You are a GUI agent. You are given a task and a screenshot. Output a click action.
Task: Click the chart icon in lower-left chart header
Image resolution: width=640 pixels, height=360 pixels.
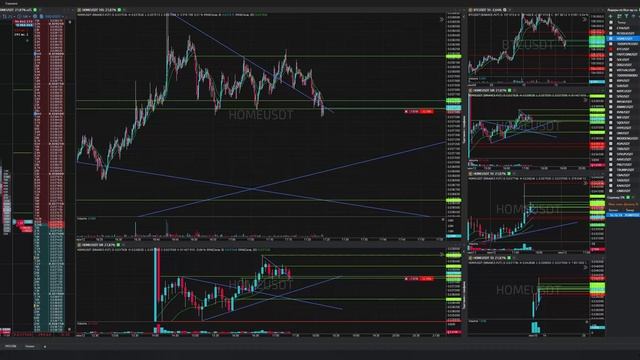click(x=79, y=245)
